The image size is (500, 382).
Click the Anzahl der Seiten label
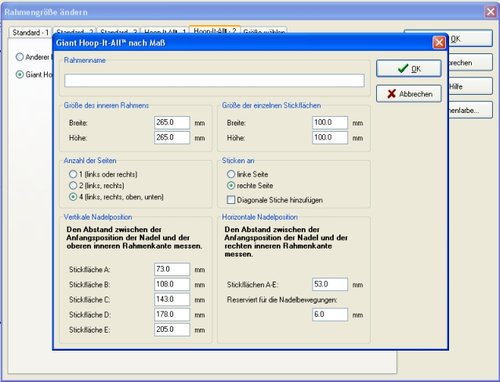(90, 161)
